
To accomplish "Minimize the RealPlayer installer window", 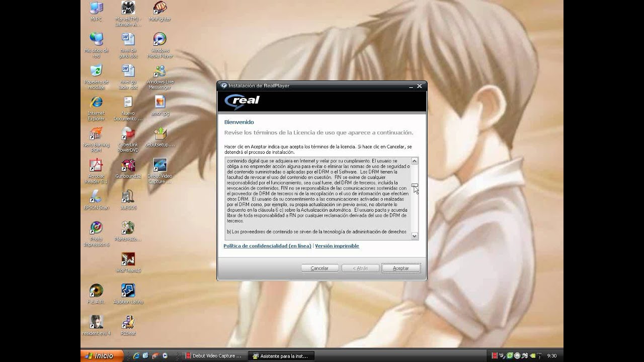I will click(x=412, y=86).
